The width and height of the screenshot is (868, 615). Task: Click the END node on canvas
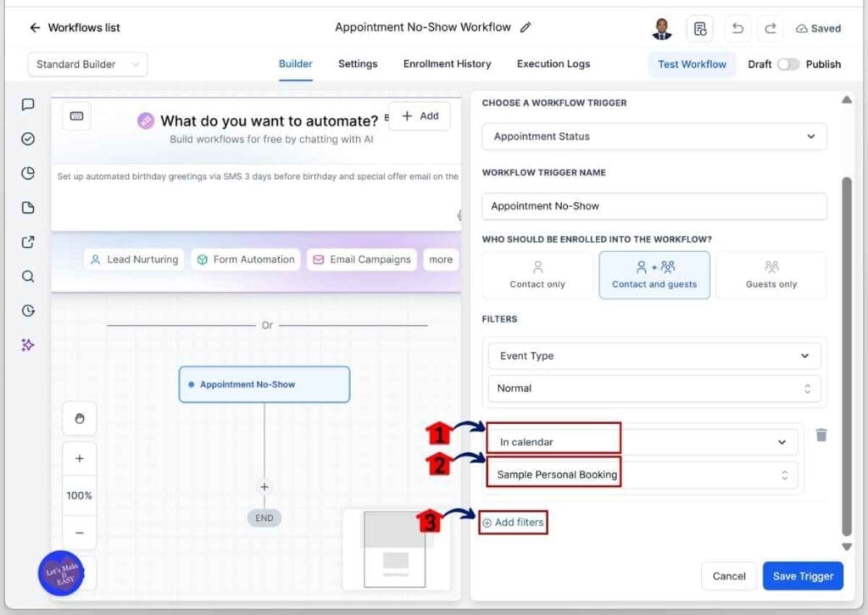(264, 518)
